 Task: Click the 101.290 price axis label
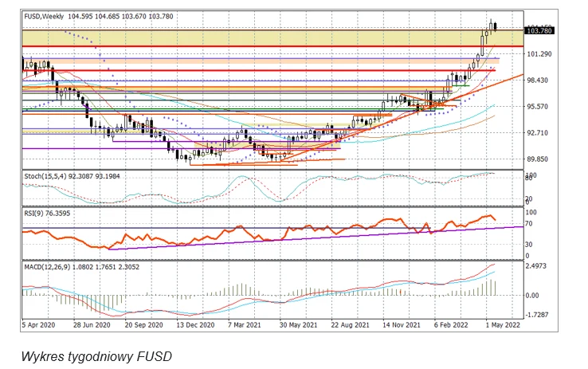pos(539,54)
